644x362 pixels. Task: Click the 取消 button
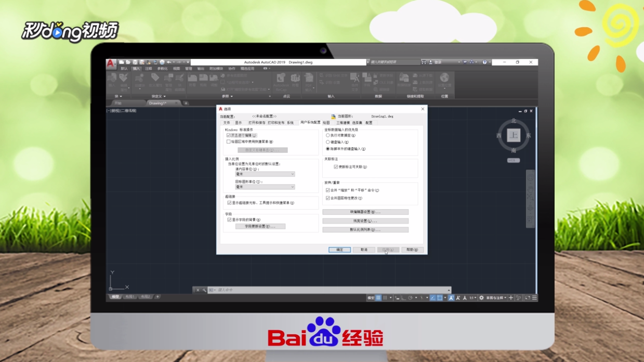(364, 250)
